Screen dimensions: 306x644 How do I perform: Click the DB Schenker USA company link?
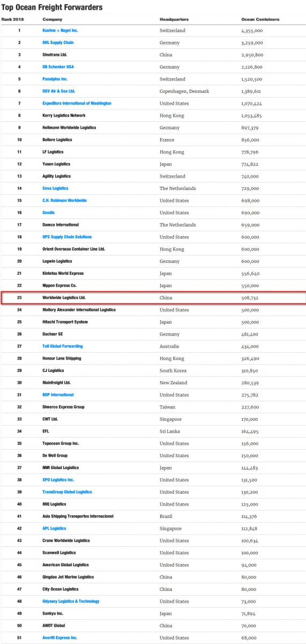click(58, 67)
